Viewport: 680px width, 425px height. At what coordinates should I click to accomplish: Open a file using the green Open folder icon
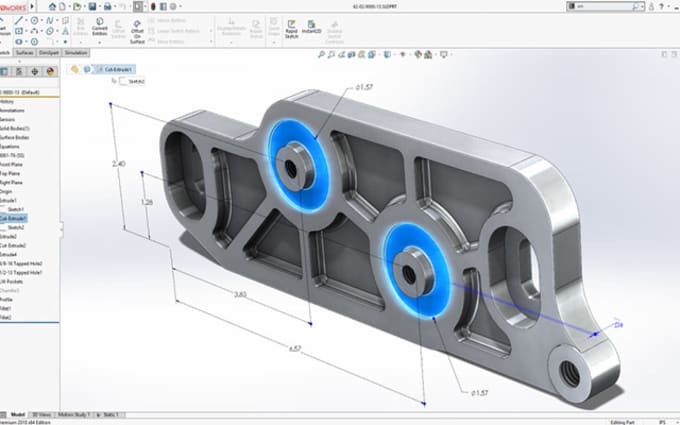pyautogui.click(x=77, y=6)
